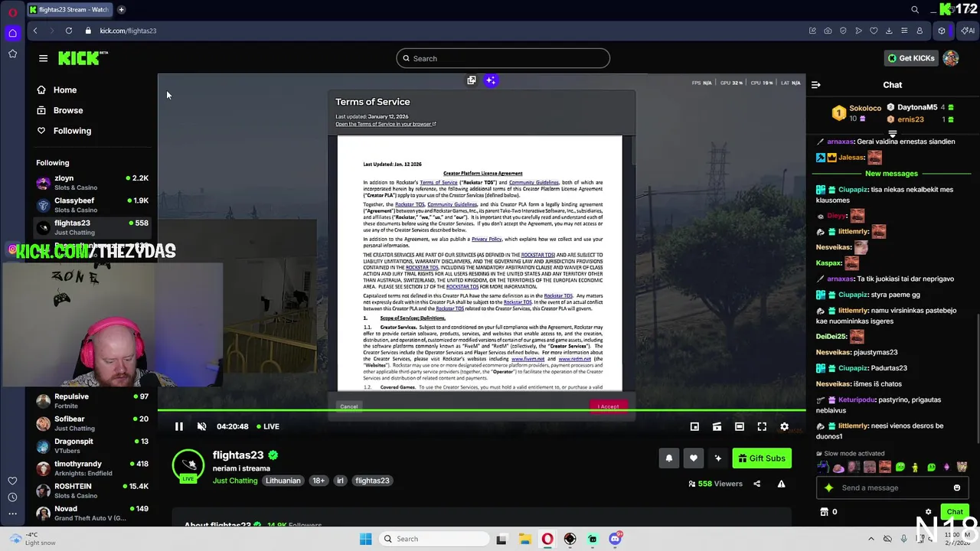Screen dimensions: 980x551
Task: Click green Chat send button
Action: click(955, 512)
